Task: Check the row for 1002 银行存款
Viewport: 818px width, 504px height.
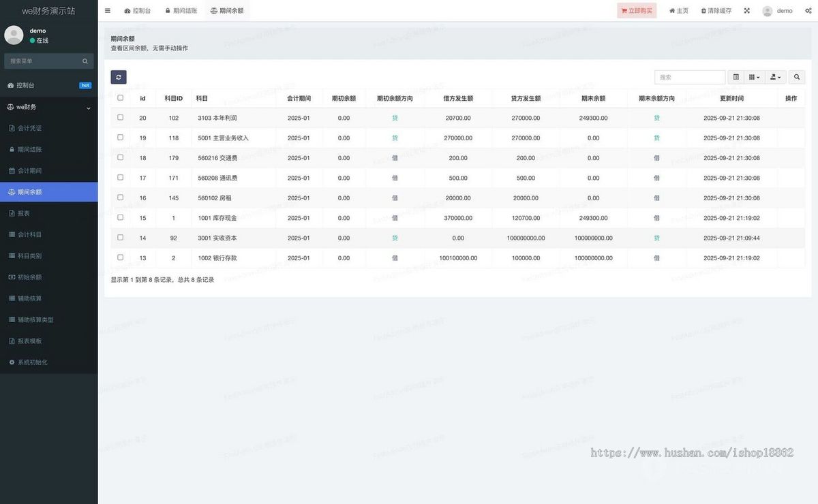Action: pos(121,257)
